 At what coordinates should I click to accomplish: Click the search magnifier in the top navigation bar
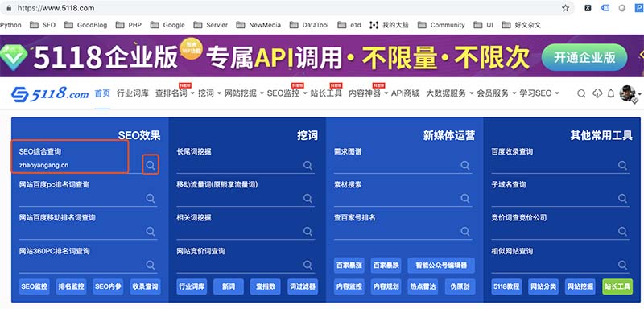coord(581,93)
